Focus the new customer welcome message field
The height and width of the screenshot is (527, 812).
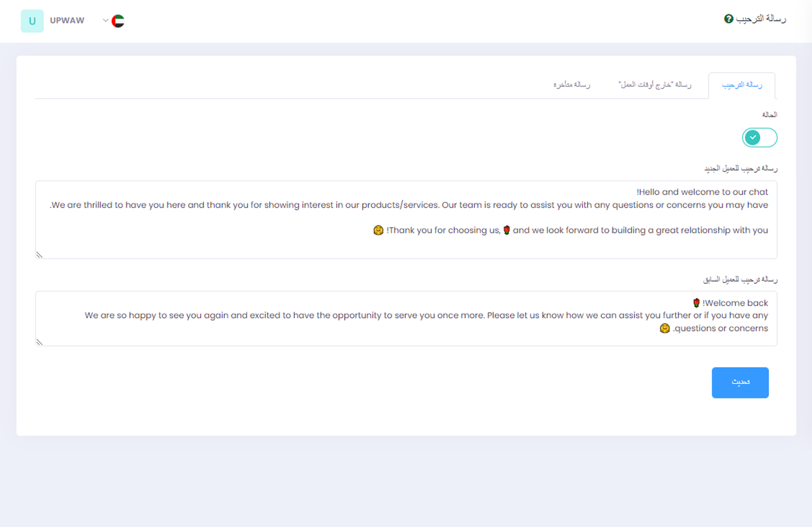406,220
